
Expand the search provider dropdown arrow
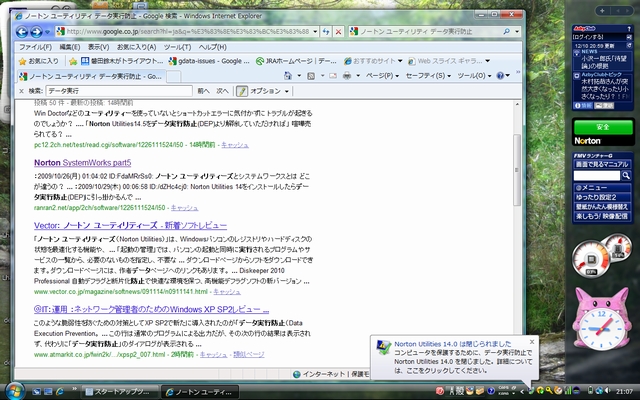517,31
